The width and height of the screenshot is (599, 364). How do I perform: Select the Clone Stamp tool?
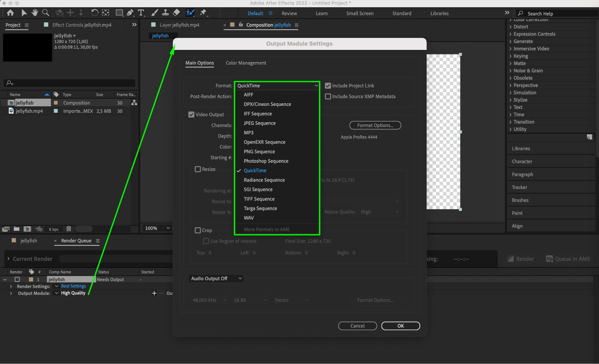pyautogui.click(x=165, y=13)
